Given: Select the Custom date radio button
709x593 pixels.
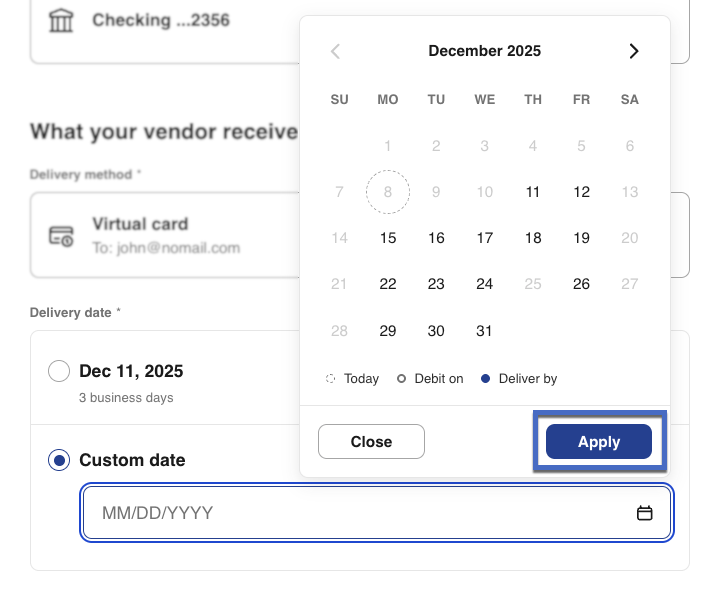Looking at the screenshot, I should click(59, 460).
